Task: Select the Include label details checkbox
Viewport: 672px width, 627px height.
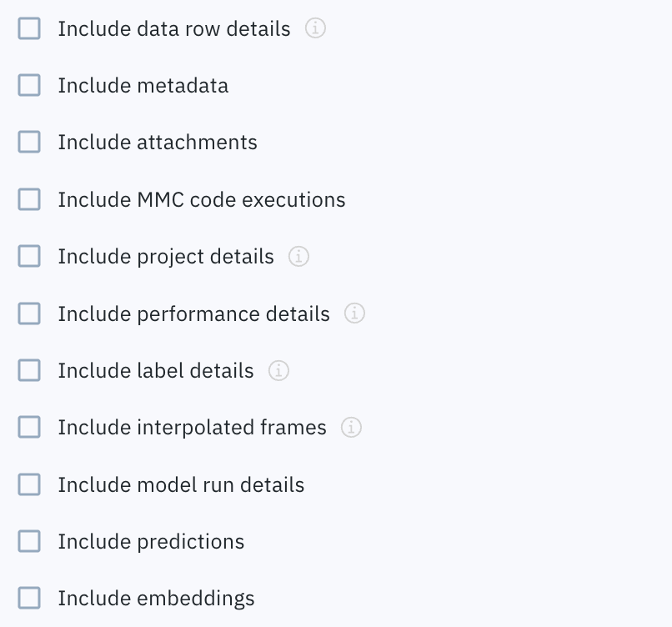Action: tap(29, 370)
